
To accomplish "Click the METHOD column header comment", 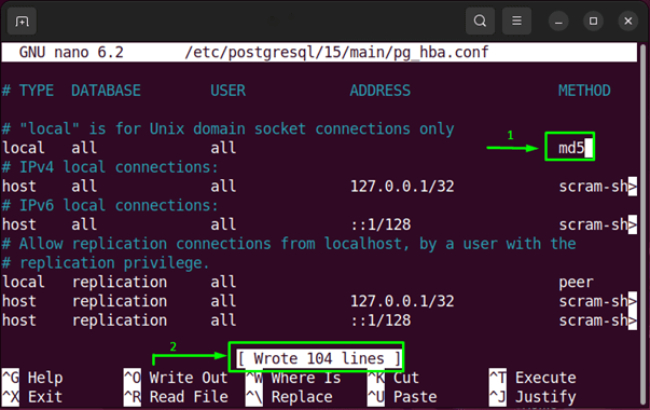I will 584,91.
